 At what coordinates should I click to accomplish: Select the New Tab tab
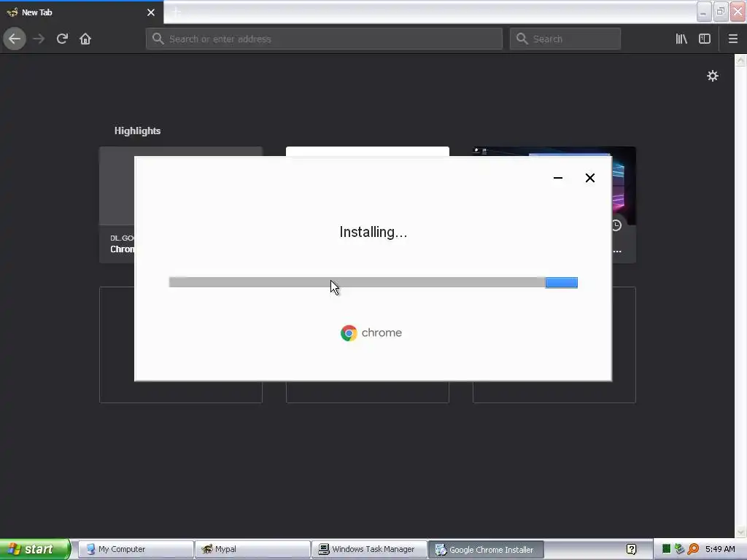pos(81,12)
